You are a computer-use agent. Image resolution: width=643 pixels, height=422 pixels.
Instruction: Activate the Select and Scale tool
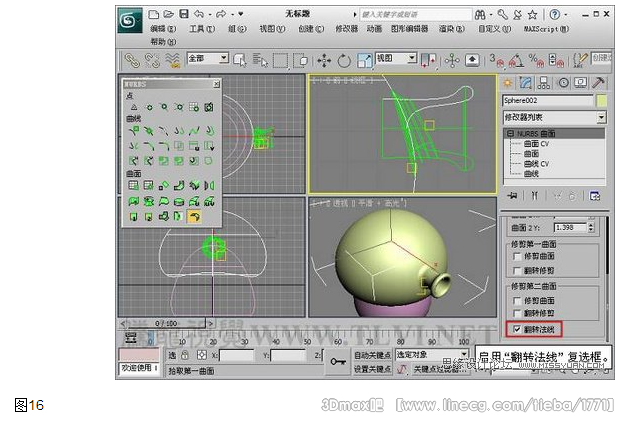coord(364,61)
